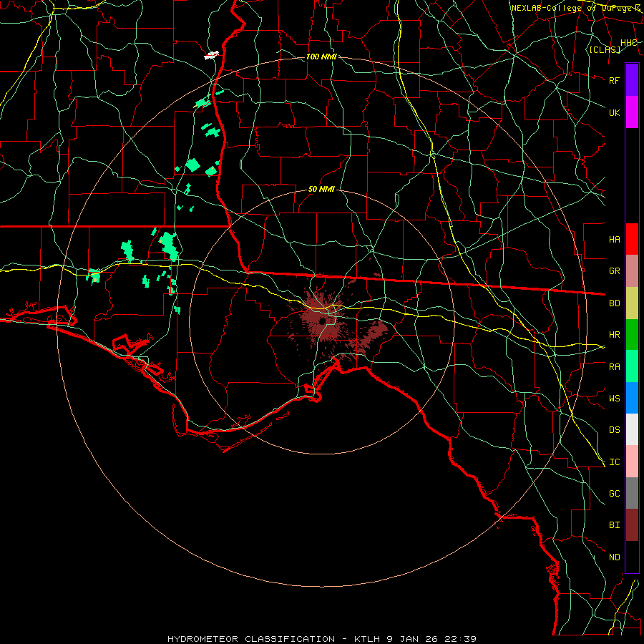This screenshot has width=644, height=644.
Task: Click the IC pink legend swatch
Action: coord(632,462)
